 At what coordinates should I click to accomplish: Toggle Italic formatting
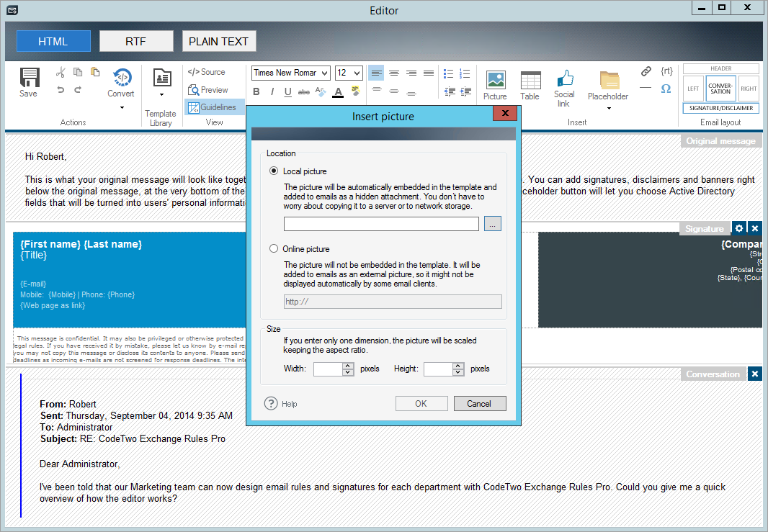[272, 91]
